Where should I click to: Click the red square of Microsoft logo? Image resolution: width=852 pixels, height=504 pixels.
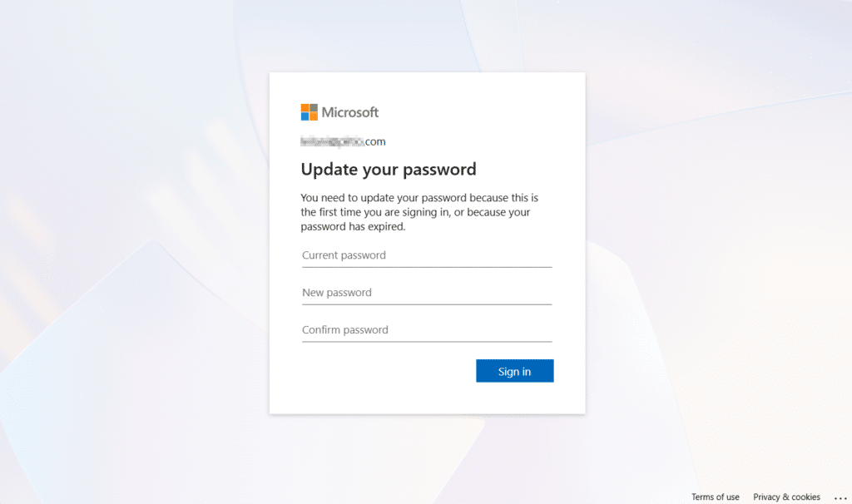(305, 107)
